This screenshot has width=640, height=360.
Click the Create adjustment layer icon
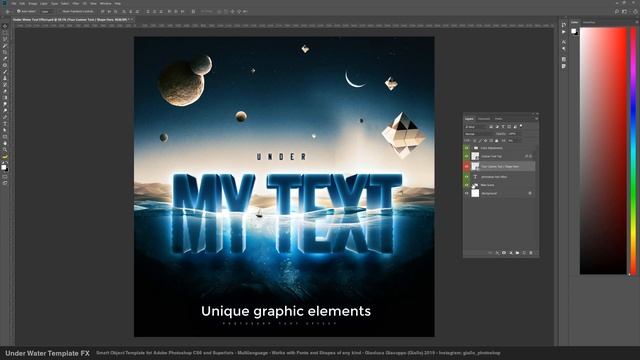[511, 253]
